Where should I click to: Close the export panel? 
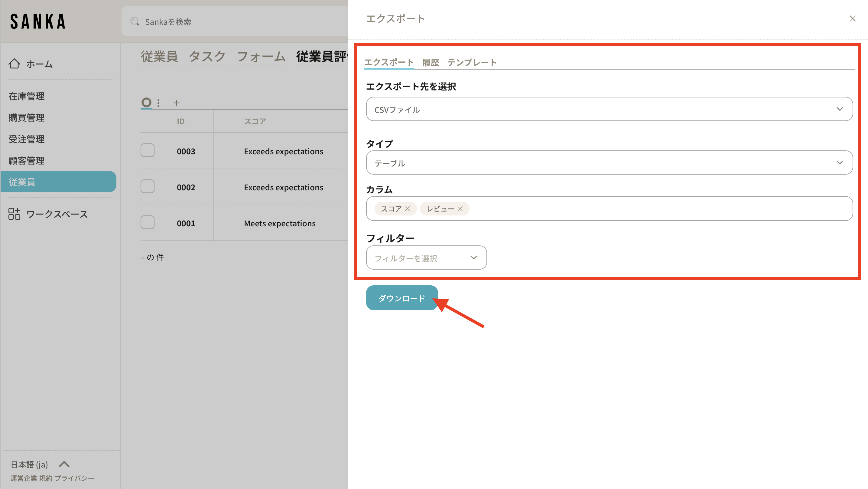(x=852, y=18)
